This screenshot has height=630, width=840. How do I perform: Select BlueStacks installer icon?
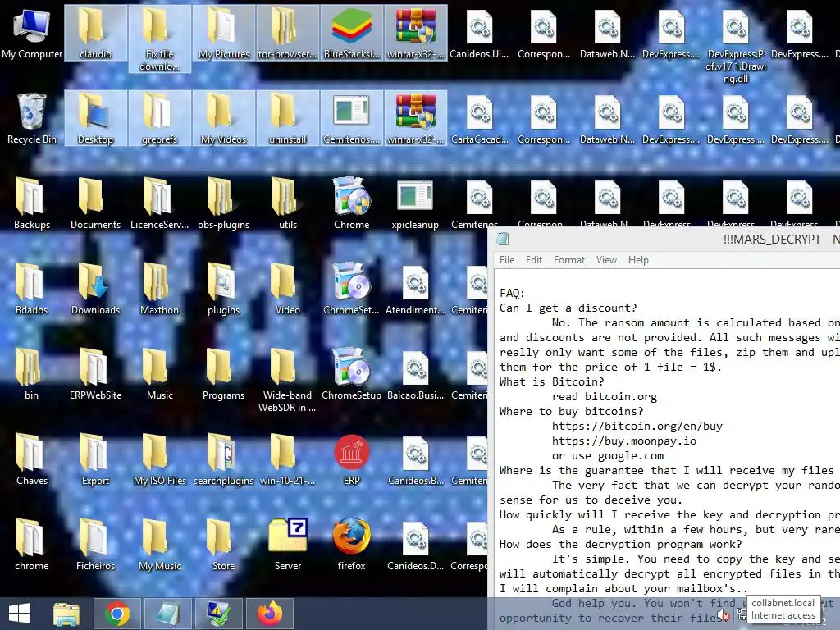[351, 33]
